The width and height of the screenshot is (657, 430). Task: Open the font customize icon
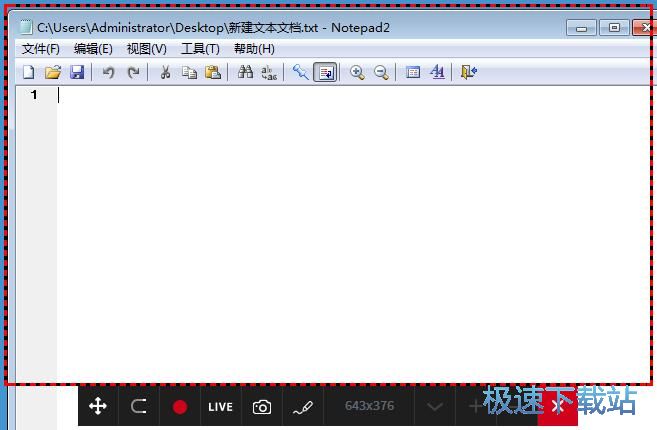pos(437,72)
